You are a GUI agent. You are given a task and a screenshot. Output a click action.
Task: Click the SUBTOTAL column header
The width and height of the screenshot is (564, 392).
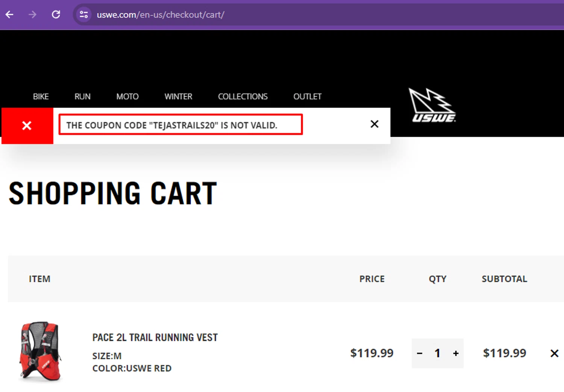click(505, 279)
